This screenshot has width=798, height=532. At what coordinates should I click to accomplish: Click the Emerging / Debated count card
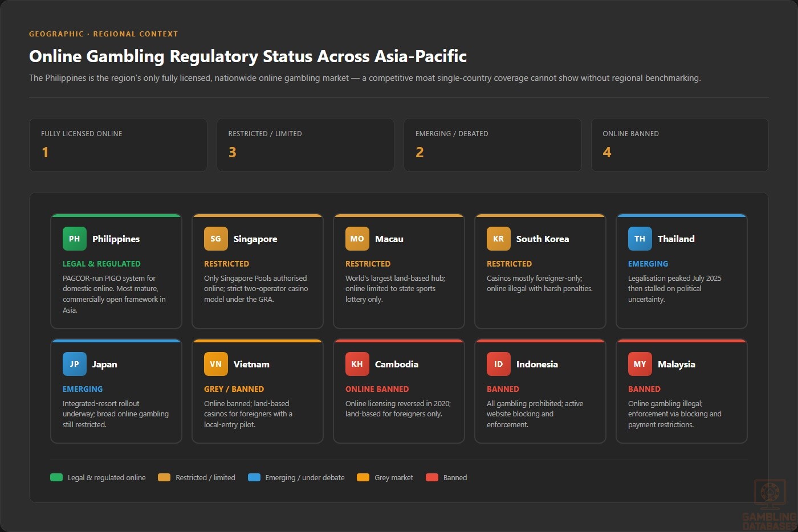coord(492,145)
